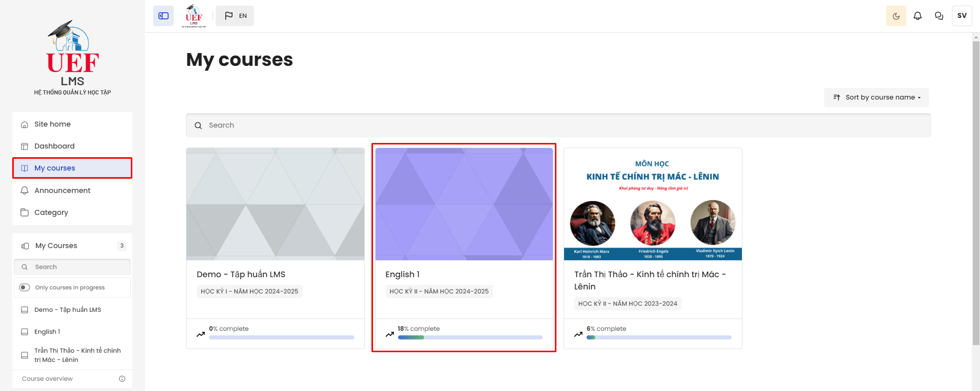
Task: Open Announcement in sidebar
Action: click(72, 190)
